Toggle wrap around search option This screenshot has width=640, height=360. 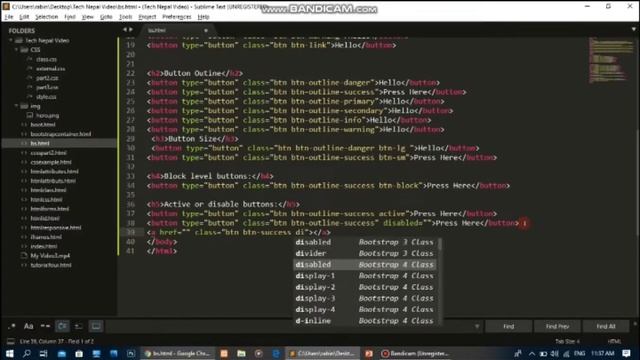[x=62, y=326]
